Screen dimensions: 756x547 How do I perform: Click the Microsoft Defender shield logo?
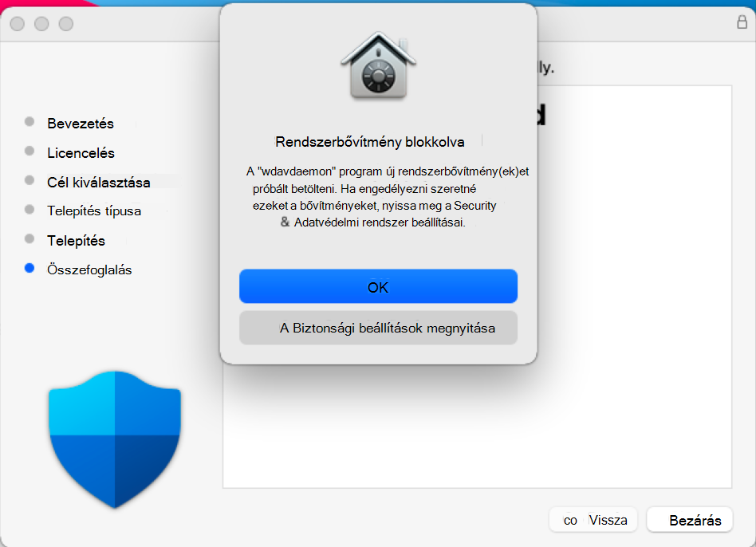coord(115,439)
